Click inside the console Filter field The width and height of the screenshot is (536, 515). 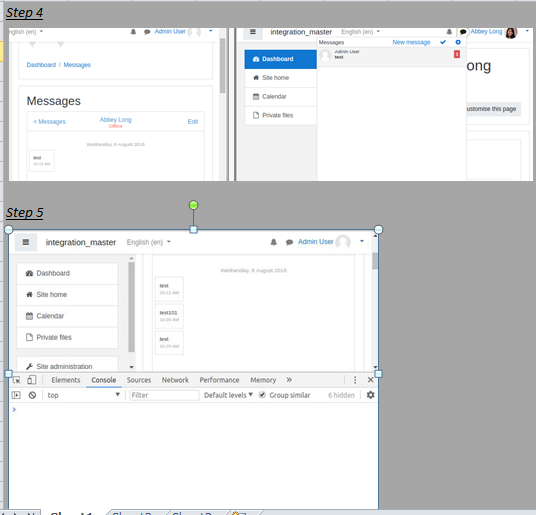point(164,395)
